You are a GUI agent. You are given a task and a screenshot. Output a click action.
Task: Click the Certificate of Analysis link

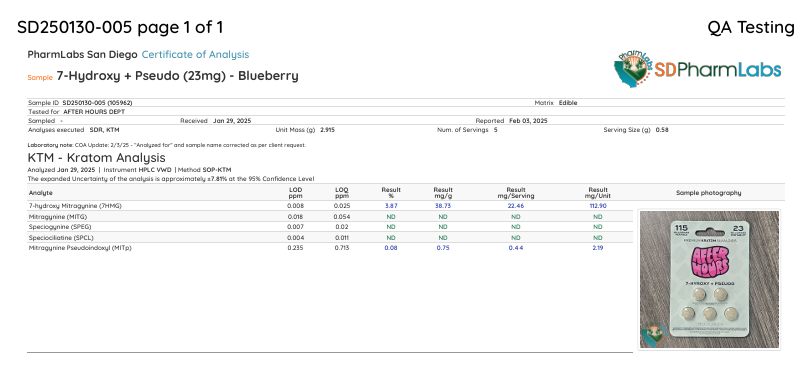pyautogui.click(x=195, y=54)
